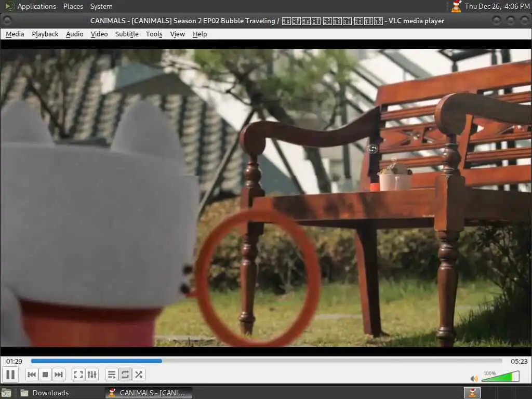Stop playback with the stop button
This screenshot has height=399, width=532.
click(45, 375)
